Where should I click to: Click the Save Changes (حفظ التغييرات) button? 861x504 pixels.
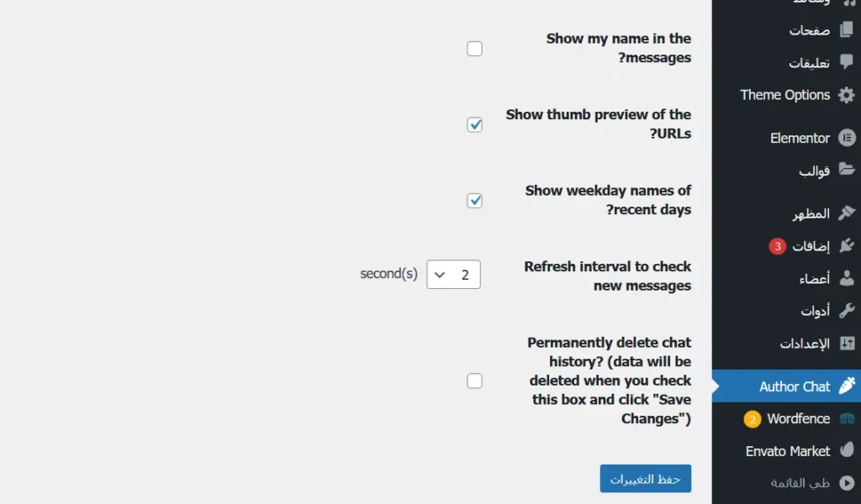tap(645, 479)
